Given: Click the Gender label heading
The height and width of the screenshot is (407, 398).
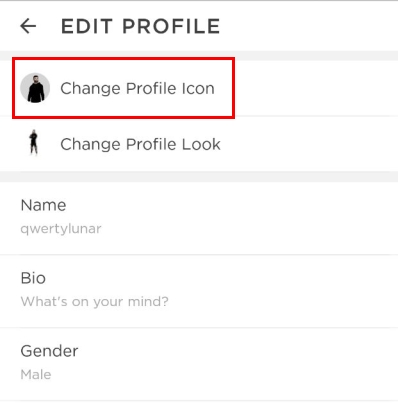Looking at the screenshot, I should pos(49,351).
